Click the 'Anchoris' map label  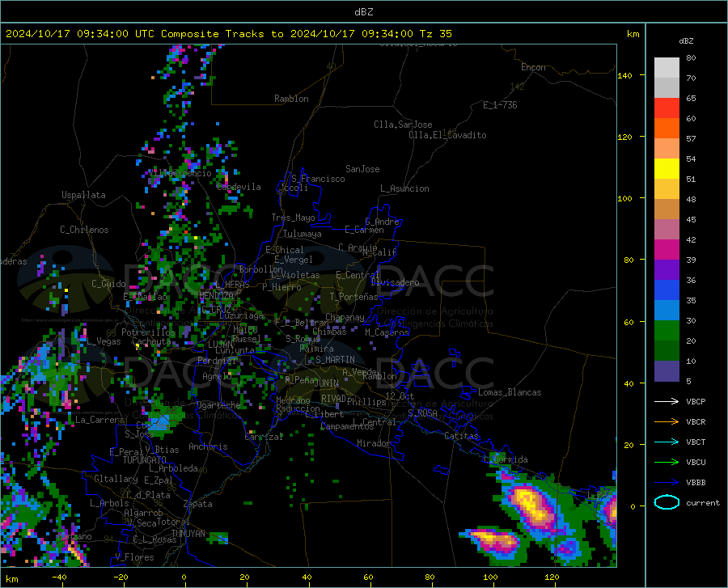tap(208, 446)
